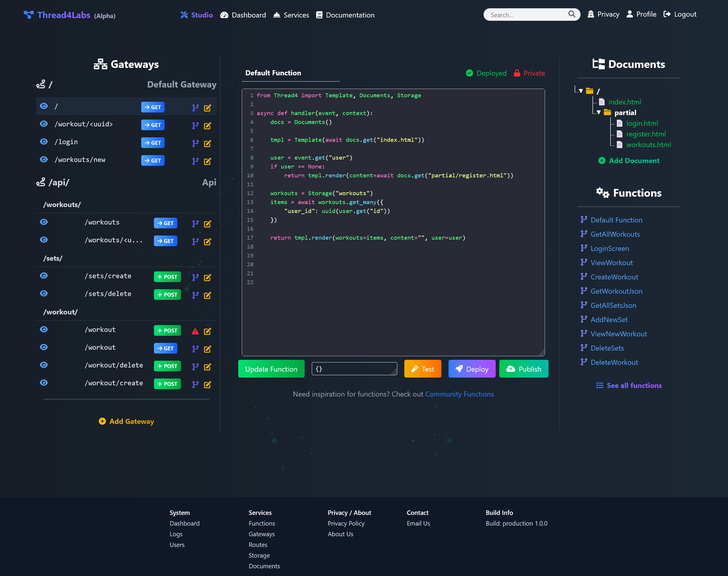Open function branch icon for /login
Screen dimensions: 728x576
(195, 144)
